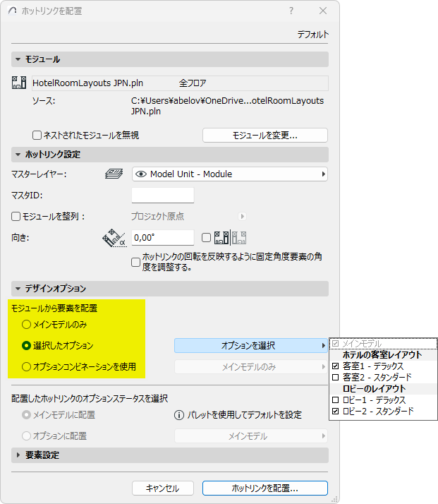Click the master layer stack icon
438x504 pixels.
(x=114, y=174)
